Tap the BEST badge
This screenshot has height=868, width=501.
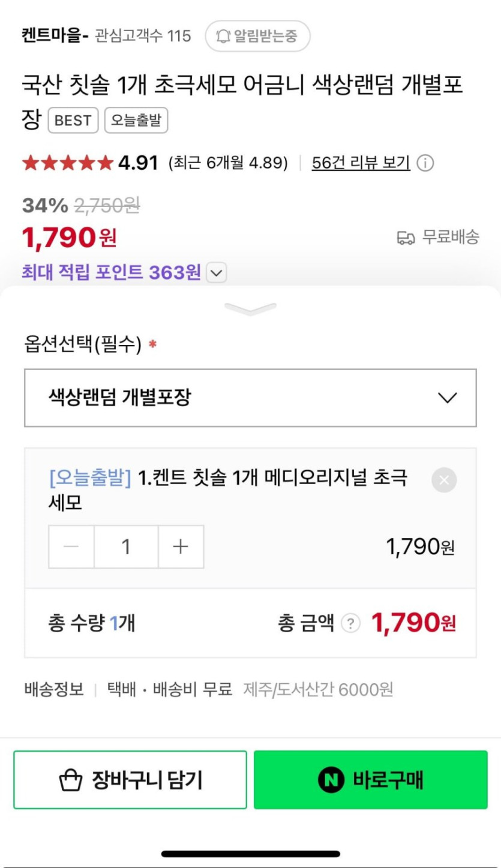[73, 121]
